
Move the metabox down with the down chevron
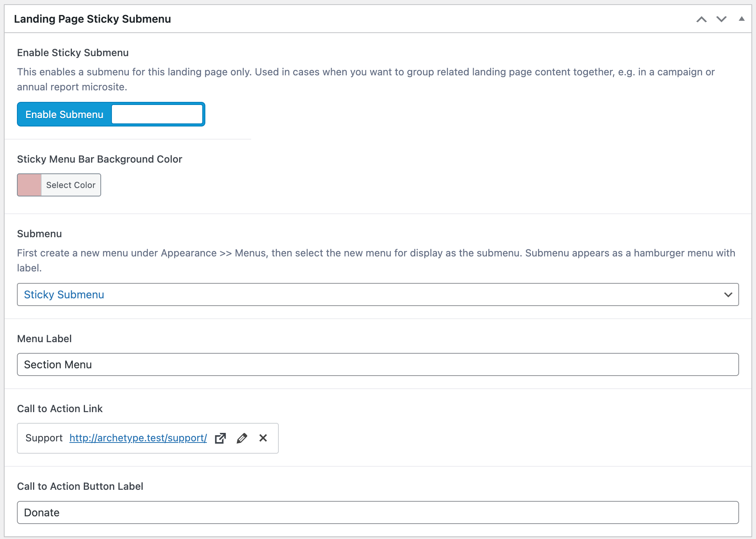click(x=721, y=19)
